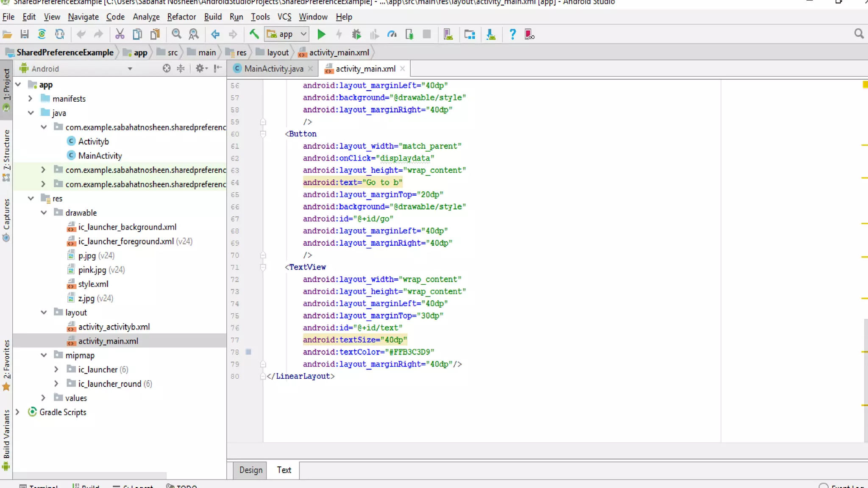Image resolution: width=868 pixels, height=488 pixels.
Task: Switch to the MainActivity.java tab
Action: coord(273,69)
